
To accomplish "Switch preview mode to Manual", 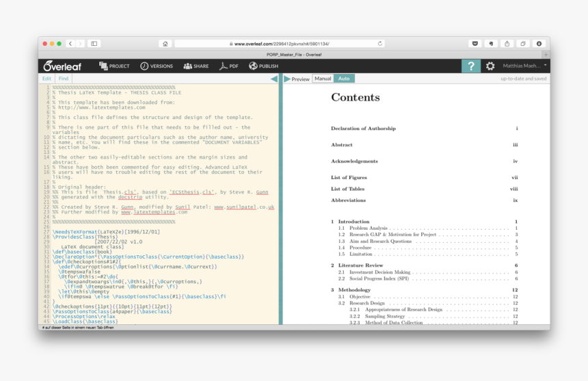I will click(x=323, y=79).
